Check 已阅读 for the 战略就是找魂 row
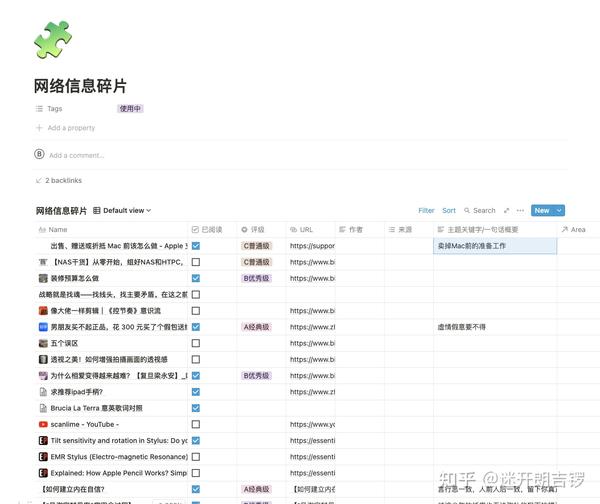The image size is (600, 504). (196, 295)
